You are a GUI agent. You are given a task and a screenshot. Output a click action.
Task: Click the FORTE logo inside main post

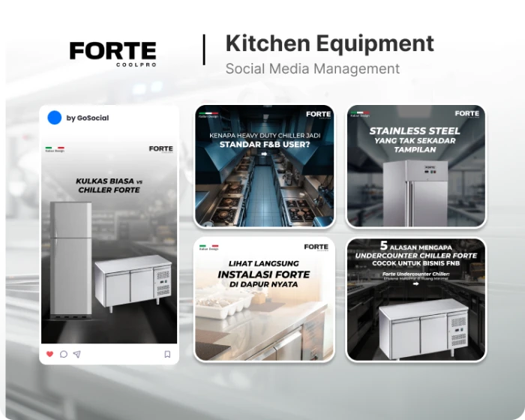[160, 149]
